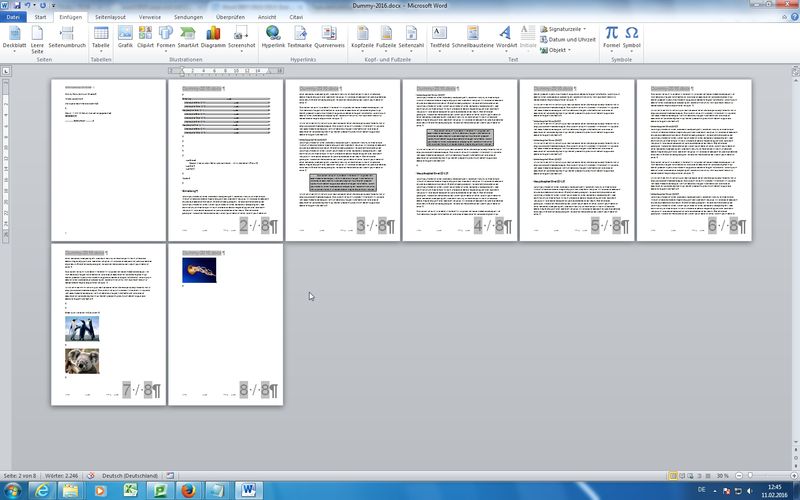Insert an equation with Formel
The image size is (800, 500).
coord(611,38)
